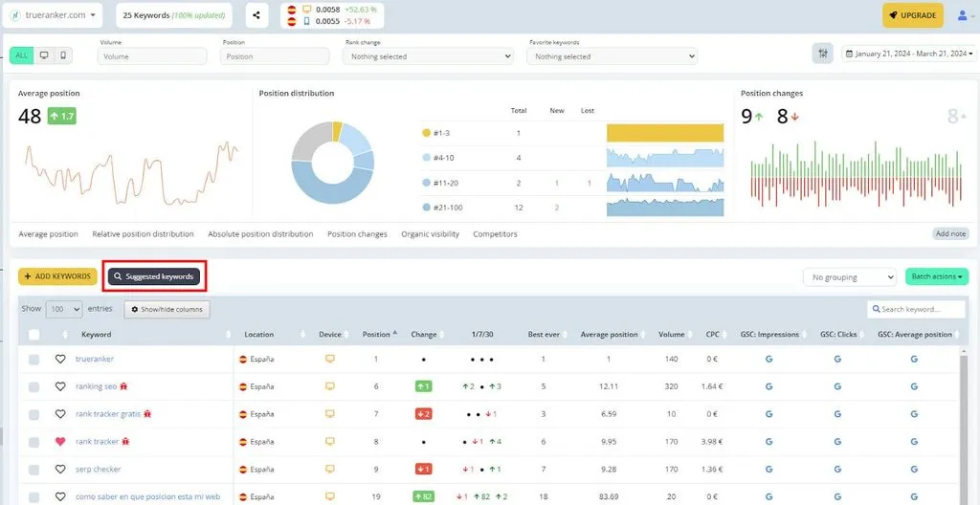Screen dimensions: 980x505
Task: Click the desktop device icon in serp checker row
Action: pos(330,469)
